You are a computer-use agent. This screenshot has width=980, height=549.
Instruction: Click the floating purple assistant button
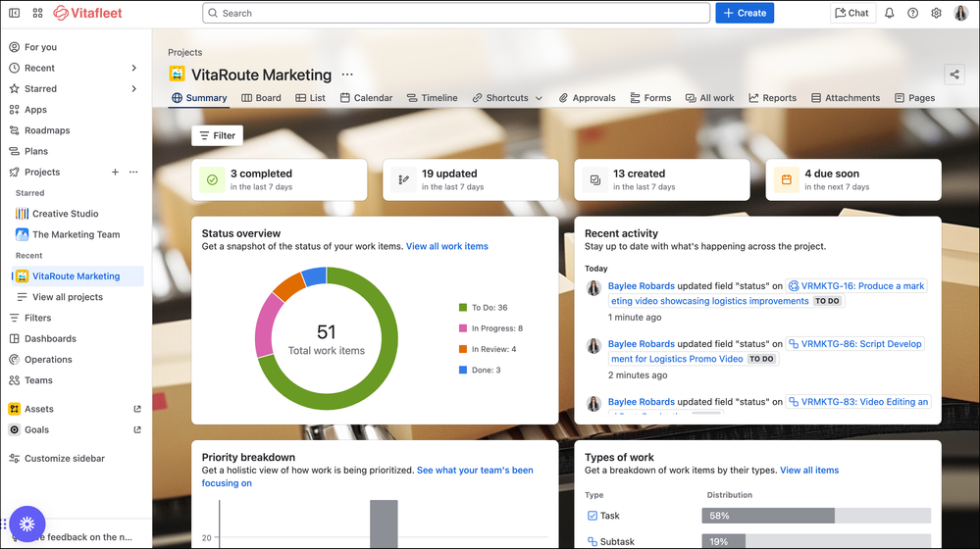tap(26, 524)
